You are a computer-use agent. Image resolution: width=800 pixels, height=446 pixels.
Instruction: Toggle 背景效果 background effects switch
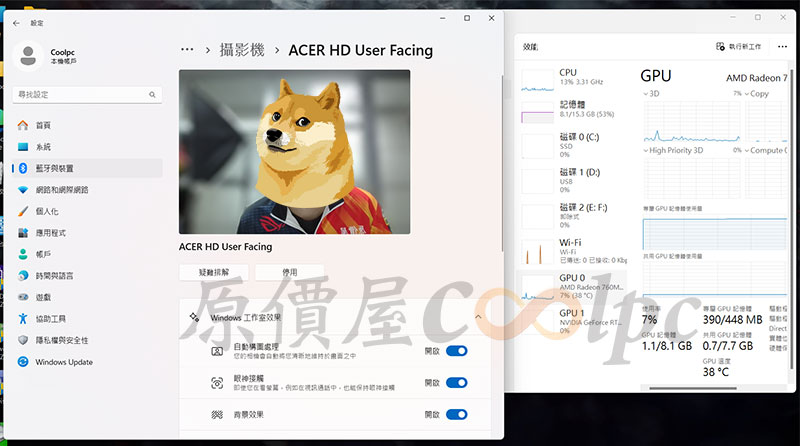coord(457,414)
